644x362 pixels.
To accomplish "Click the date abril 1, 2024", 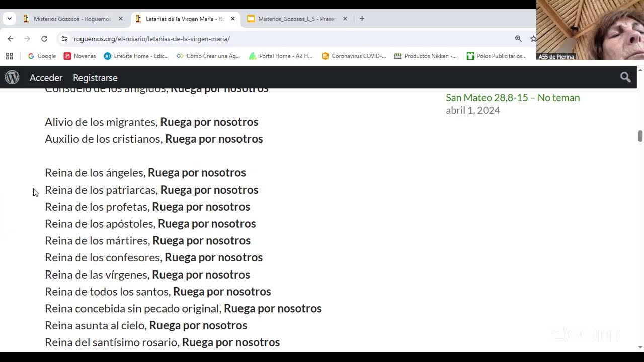I will [473, 110].
